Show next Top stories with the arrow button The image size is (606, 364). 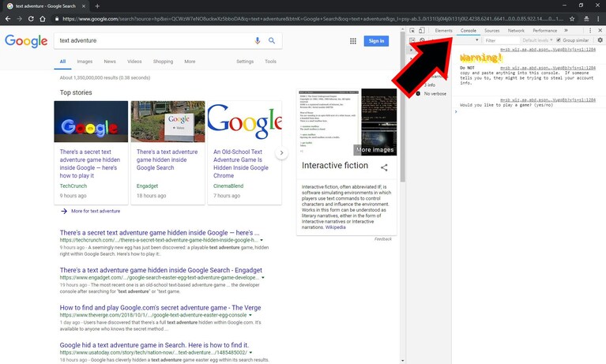[x=281, y=152]
